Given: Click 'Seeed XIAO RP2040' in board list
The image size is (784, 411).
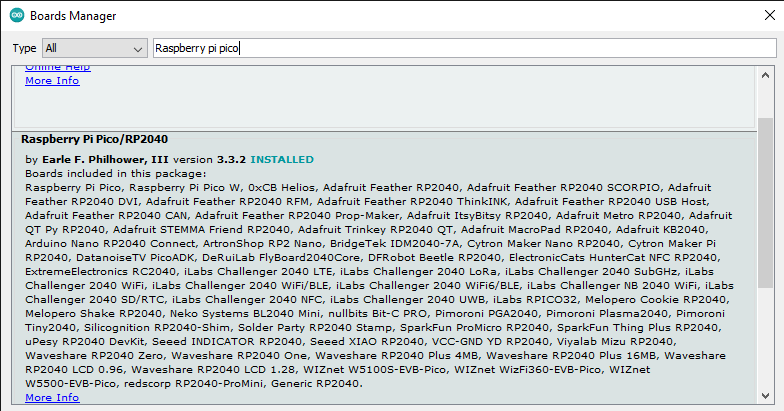Looking at the screenshot, I should 367,342.
